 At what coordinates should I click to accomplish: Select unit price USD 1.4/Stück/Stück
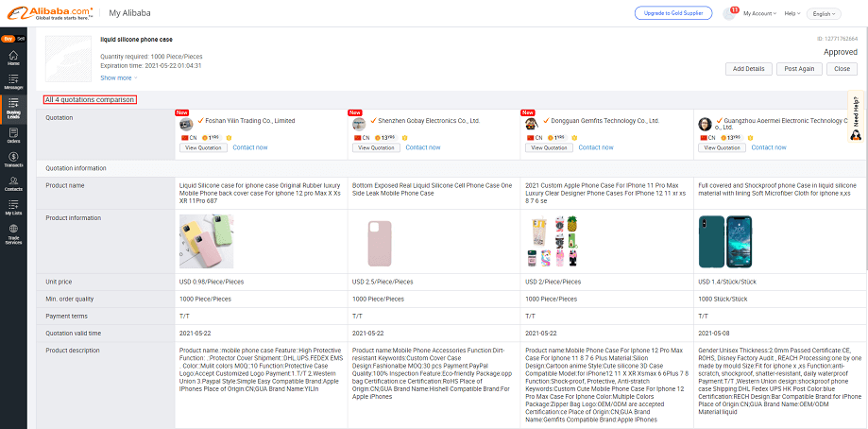pyautogui.click(x=727, y=282)
